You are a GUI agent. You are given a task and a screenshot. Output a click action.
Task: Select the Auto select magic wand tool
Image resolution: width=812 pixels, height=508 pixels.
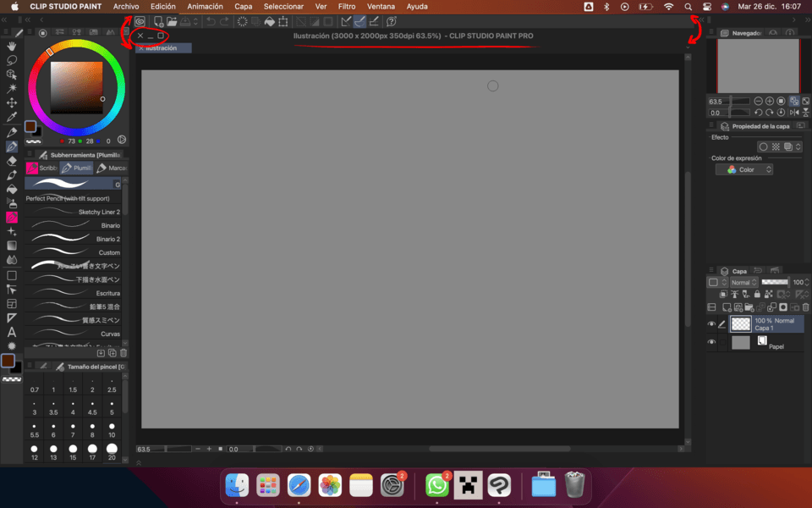(x=11, y=89)
